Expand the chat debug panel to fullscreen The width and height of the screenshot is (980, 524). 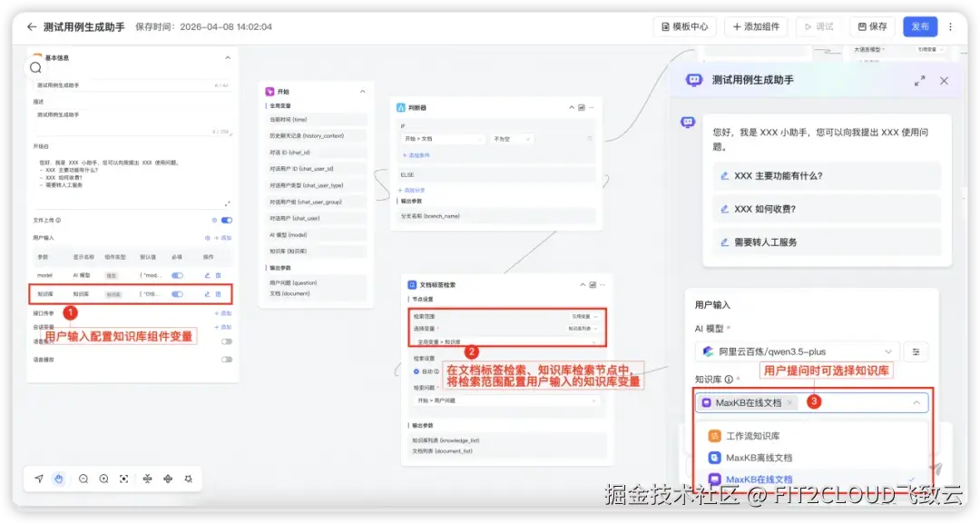click(x=919, y=81)
